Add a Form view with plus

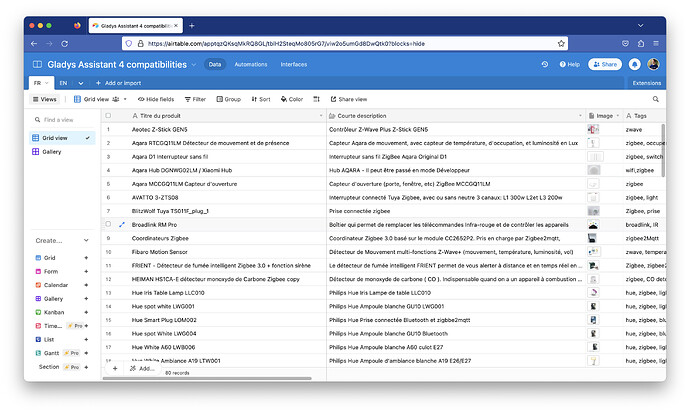point(86,272)
